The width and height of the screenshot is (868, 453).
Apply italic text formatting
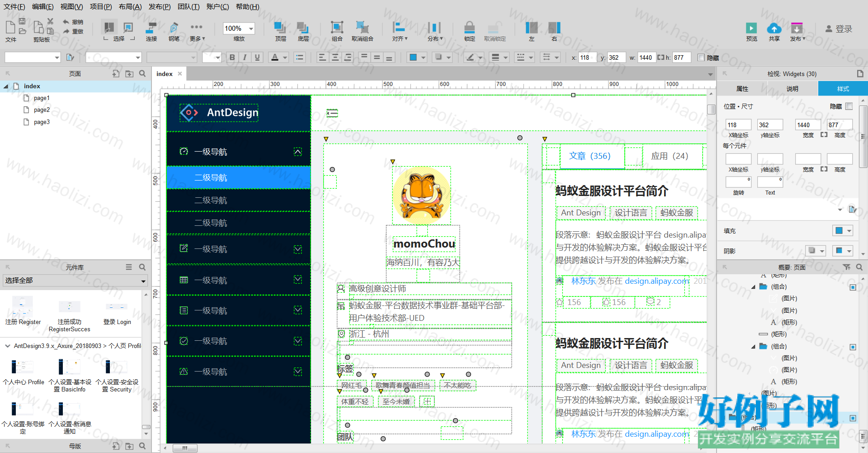click(x=245, y=57)
